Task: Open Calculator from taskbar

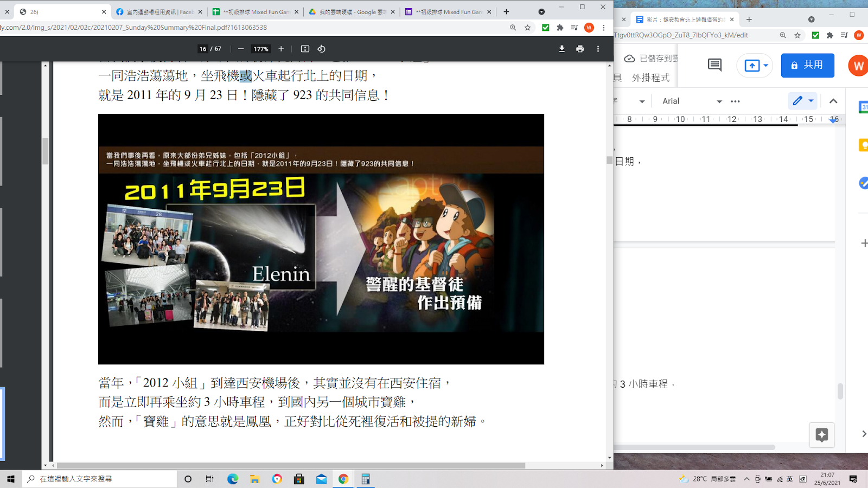Action: [x=366, y=479]
